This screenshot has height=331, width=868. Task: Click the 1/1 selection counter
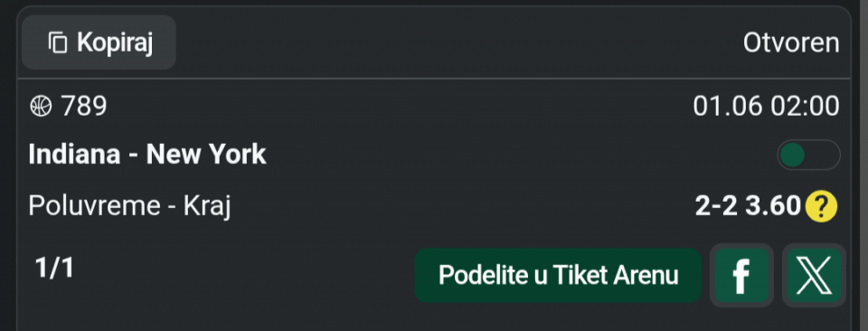coord(54,269)
